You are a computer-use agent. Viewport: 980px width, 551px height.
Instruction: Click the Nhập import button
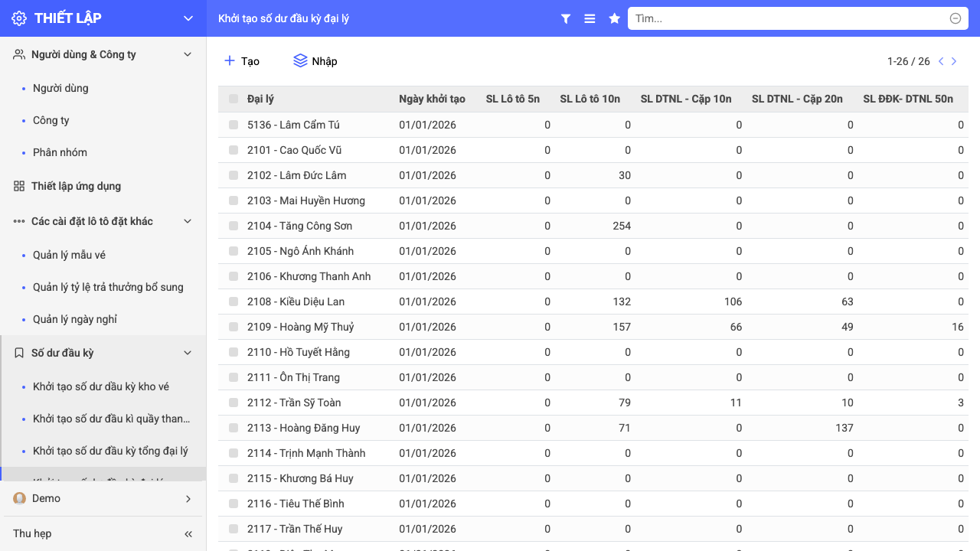point(315,61)
